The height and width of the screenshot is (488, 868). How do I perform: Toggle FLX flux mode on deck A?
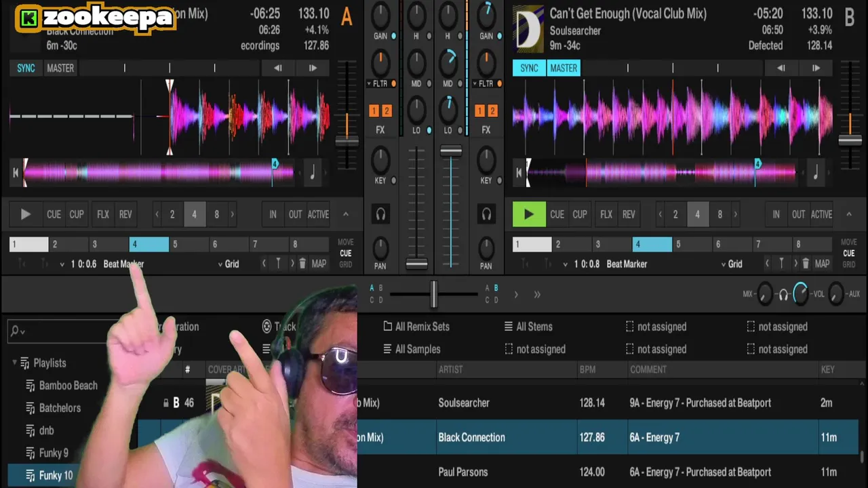pos(103,214)
